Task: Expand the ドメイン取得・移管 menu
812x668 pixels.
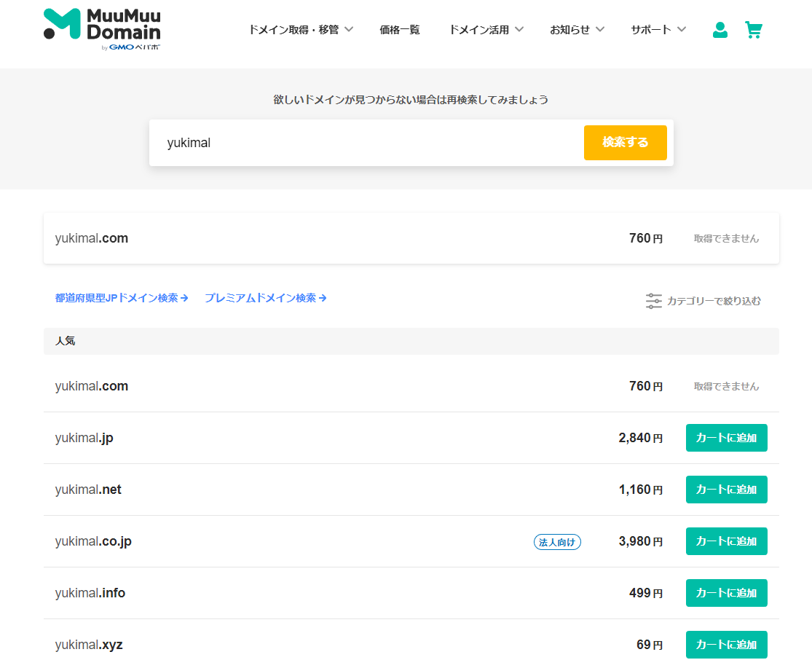Action: pyautogui.click(x=300, y=30)
